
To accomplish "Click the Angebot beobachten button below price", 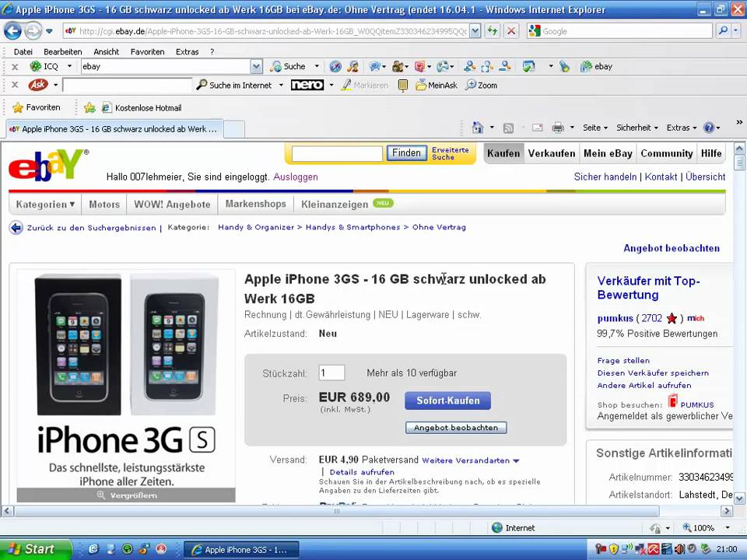I will pyautogui.click(x=456, y=428).
